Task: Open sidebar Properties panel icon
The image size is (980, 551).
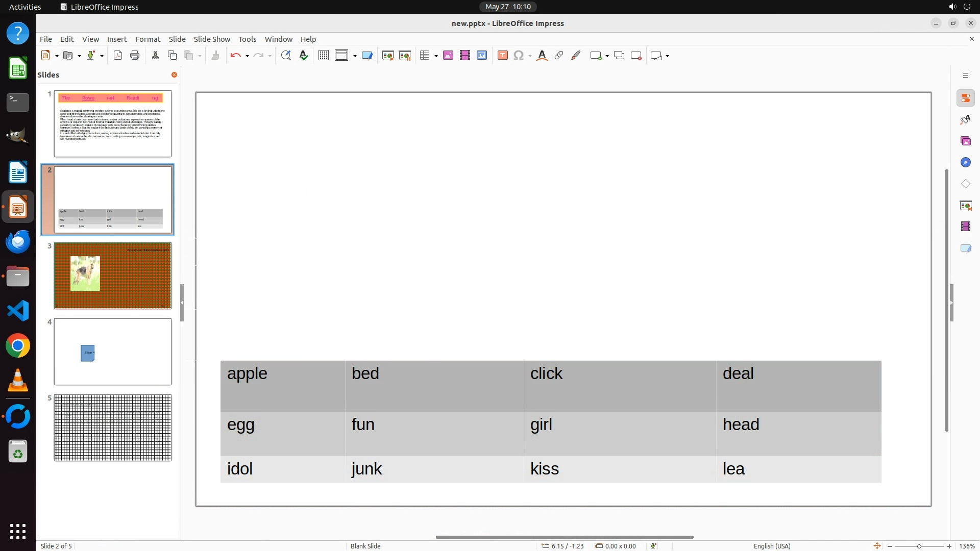Action: click(x=965, y=98)
